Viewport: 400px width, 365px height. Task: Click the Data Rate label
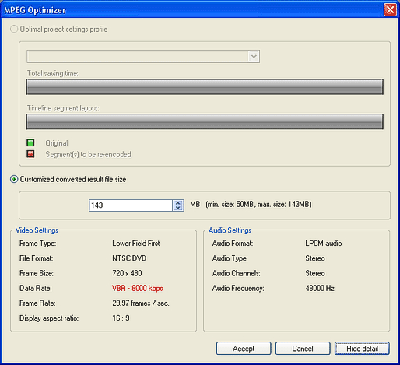coord(35,288)
